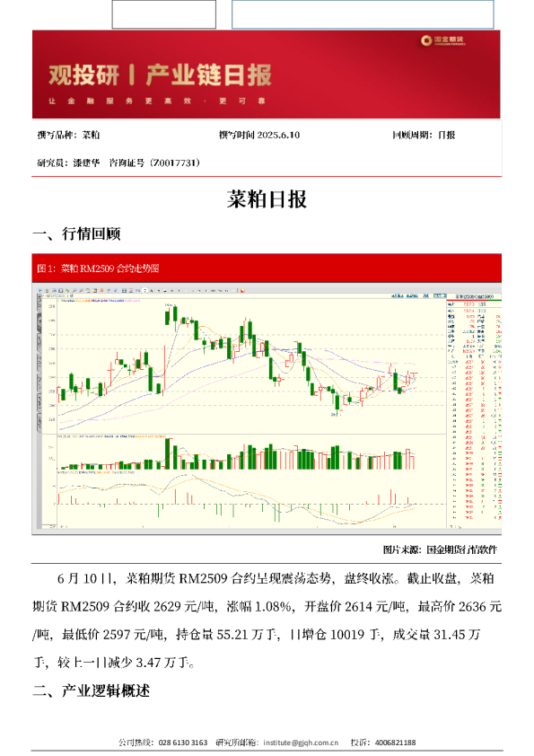Click the MACD indicator panel at the chart bottom
Viewport: 534px width, 756px height.
coord(250,499)
